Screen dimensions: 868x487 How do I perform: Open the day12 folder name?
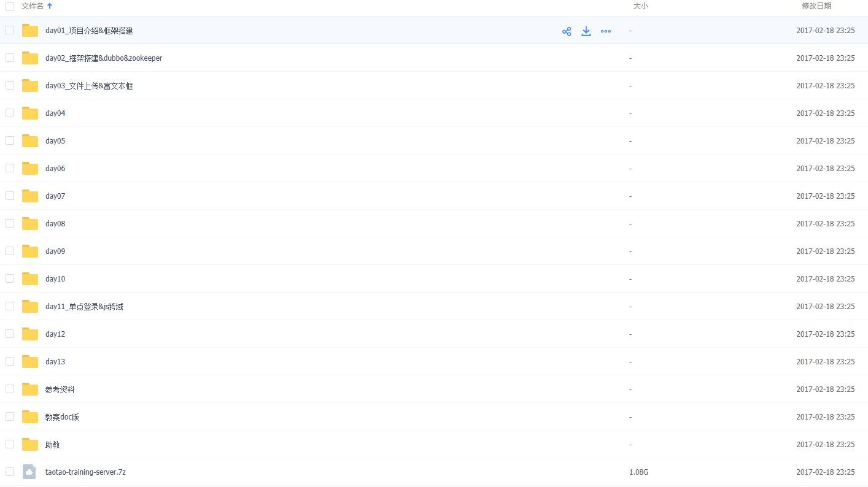click(55, 334)
